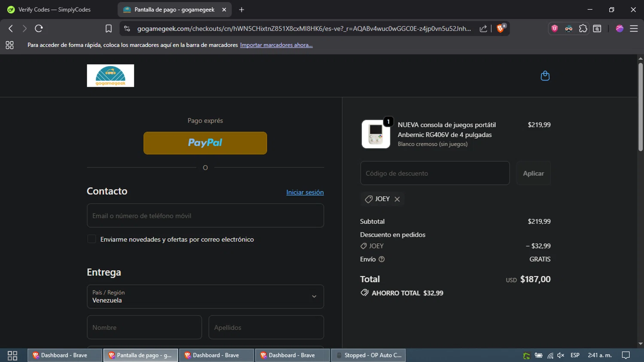The width and height of the screenshot is (644, 362).
Task: Click the Apellidos input field
Action: coord(266,327)
